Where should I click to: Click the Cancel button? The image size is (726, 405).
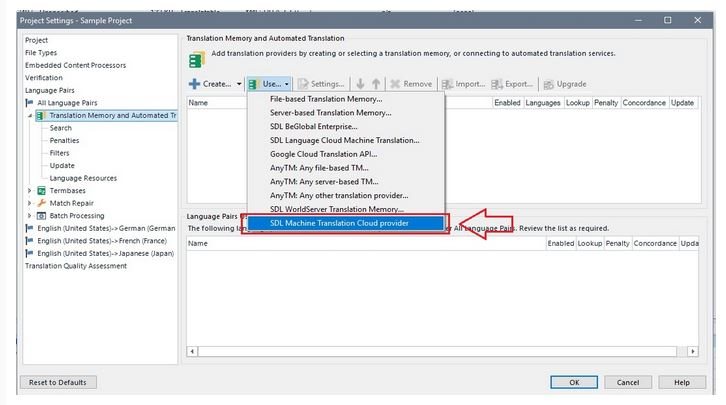coord(628,382)
